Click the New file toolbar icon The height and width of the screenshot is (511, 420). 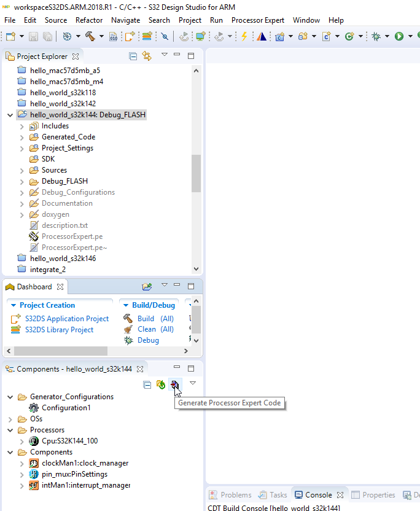click(10, 36)
